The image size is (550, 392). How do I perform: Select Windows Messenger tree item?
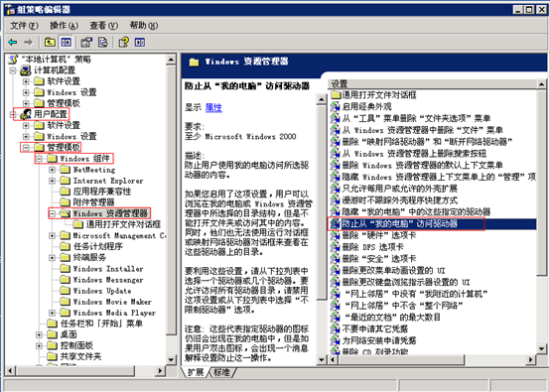(x=108, y=280)
